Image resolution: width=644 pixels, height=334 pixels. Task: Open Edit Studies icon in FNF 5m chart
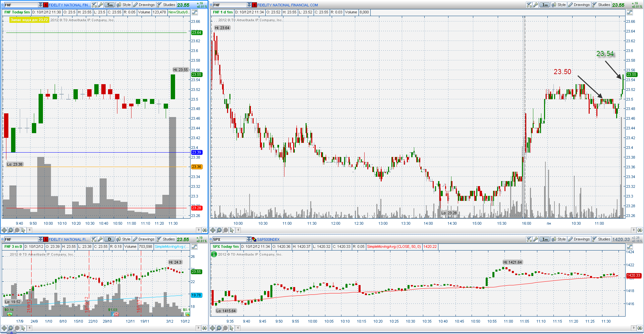tap(94, 5)
